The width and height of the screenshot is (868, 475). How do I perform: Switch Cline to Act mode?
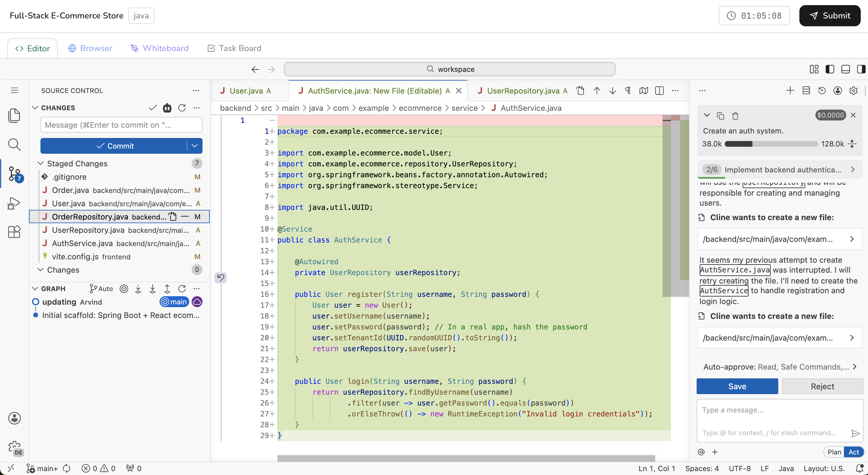click(x=853, y=452)
